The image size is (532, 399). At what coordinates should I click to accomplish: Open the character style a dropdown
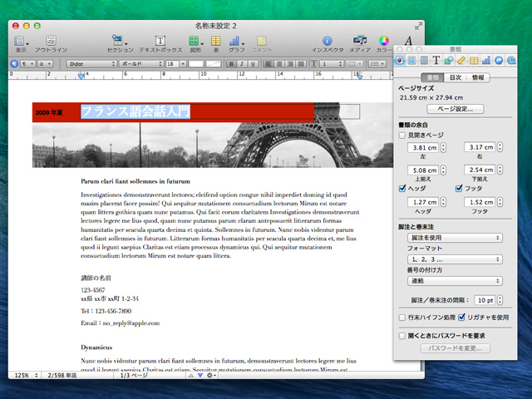45,64
